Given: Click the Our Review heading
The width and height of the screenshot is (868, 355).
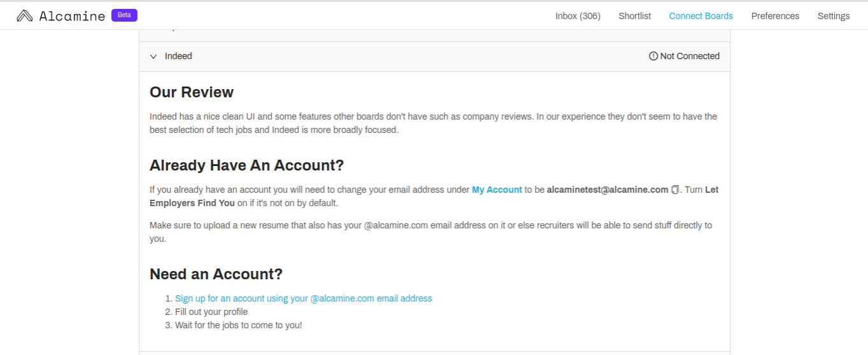Looking at the screenshot, I should click(192, 92).
